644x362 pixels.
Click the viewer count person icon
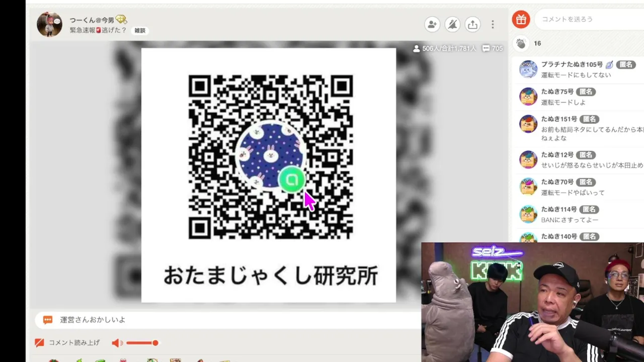click(x=416, y=49)
